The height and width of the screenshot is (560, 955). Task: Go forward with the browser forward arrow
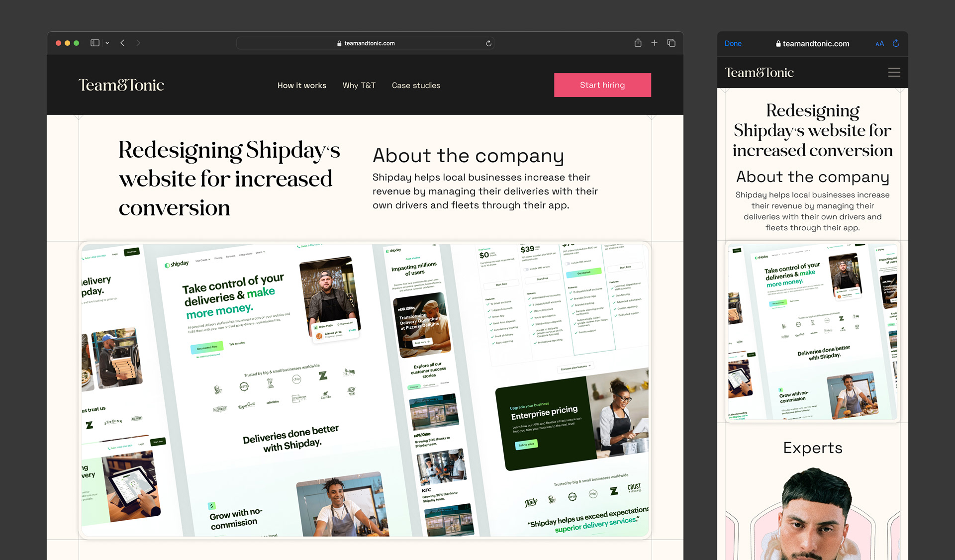pos(138,43)
